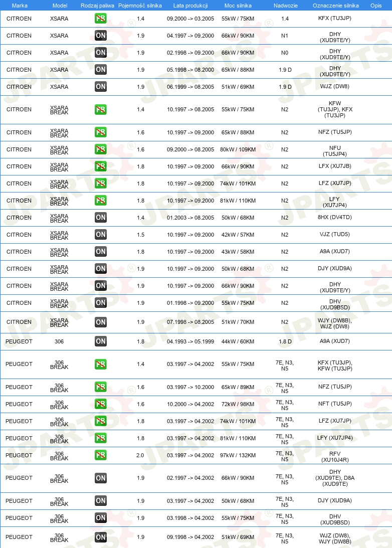Select the '04.1993 -> 05.1999' production years

[x=190, y=342]
